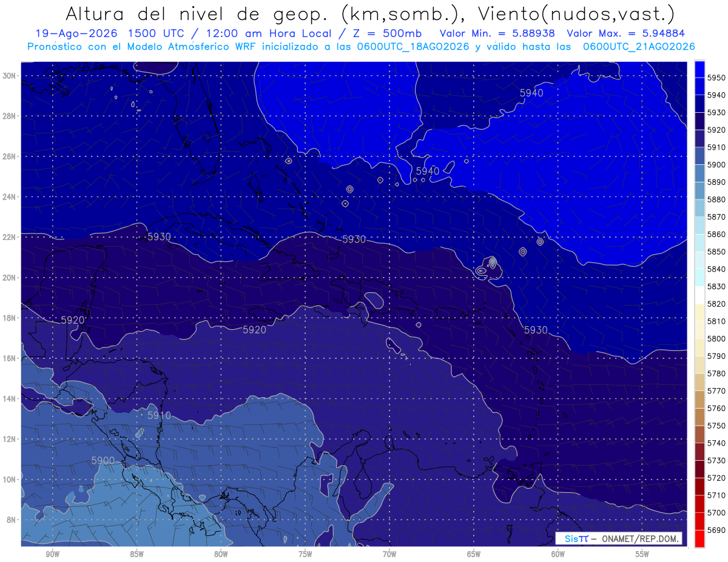Click the valid-until time '0600UTC_21AGO2026'
Viewport: 728px width, 562px height.
point(639,47)
